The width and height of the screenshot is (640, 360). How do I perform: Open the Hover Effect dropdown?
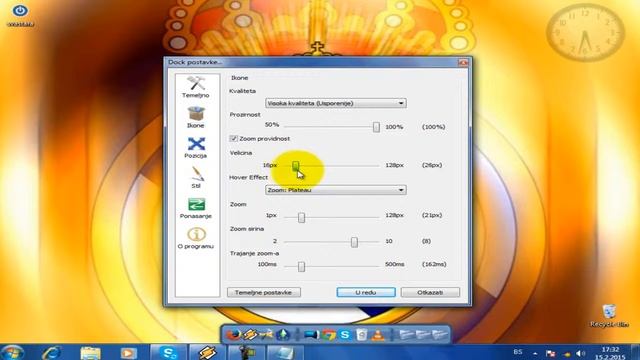pyautogui.click(x=336, y=190)
